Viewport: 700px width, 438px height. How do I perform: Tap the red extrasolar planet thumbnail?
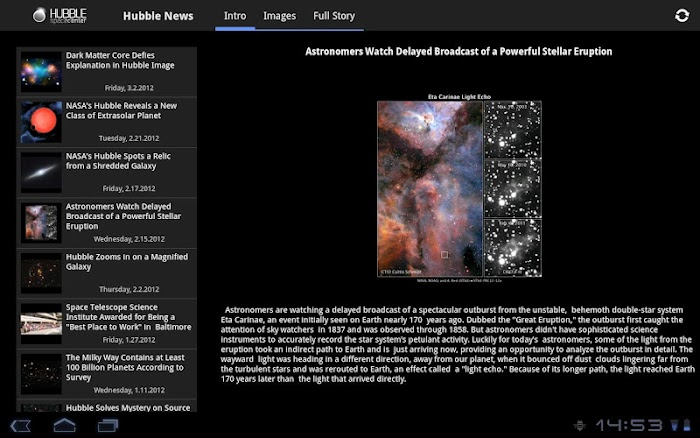41,122
